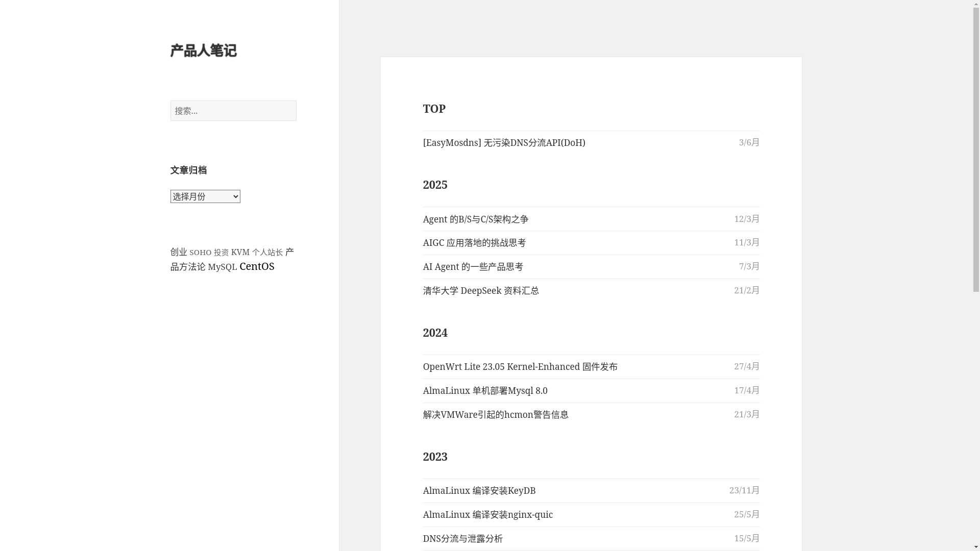Click the 文章归档 widget heading
Screen dimensions: 980x551
188,170
